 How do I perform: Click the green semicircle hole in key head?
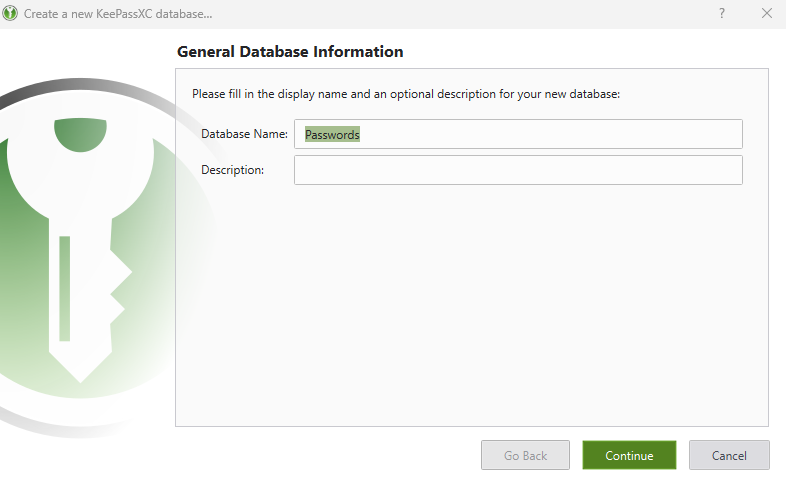81,134
